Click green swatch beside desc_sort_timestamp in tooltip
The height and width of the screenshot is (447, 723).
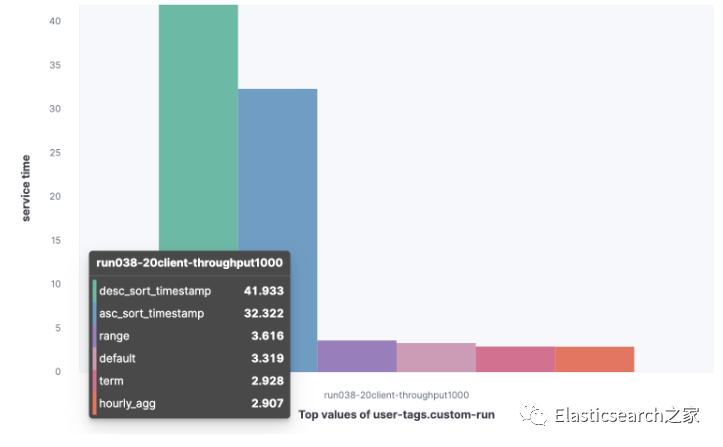coord(94,290)
